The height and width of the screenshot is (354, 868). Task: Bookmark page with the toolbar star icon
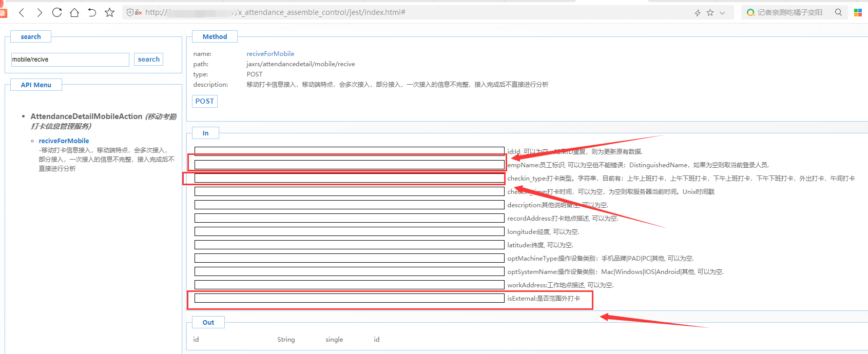[x=109, y=12]
